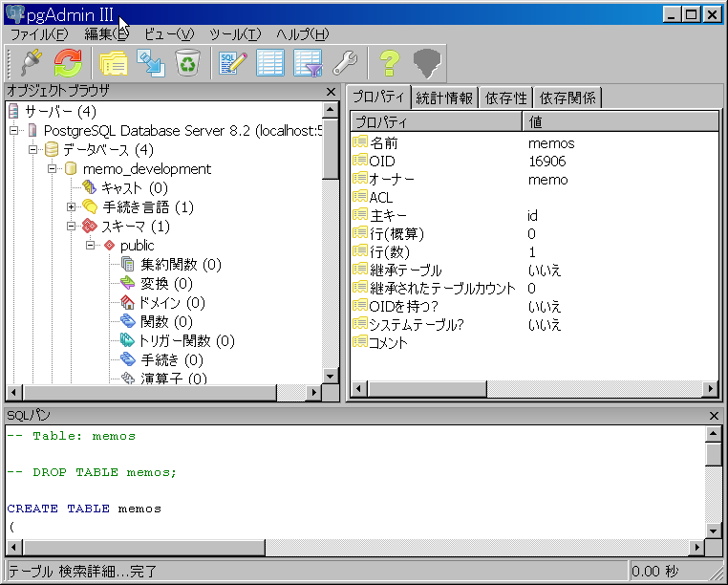728x585 pixels.
Task: Open the SQL query tool pencil icon
Action: [x=233, y=63]
